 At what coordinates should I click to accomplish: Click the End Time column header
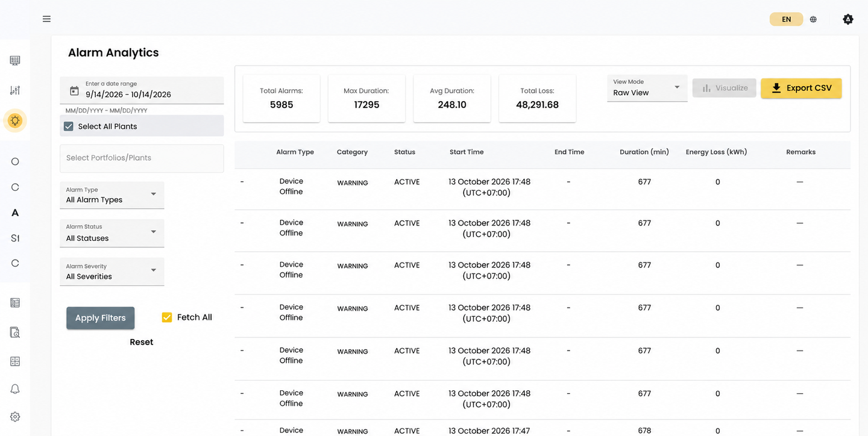point(570,152)
